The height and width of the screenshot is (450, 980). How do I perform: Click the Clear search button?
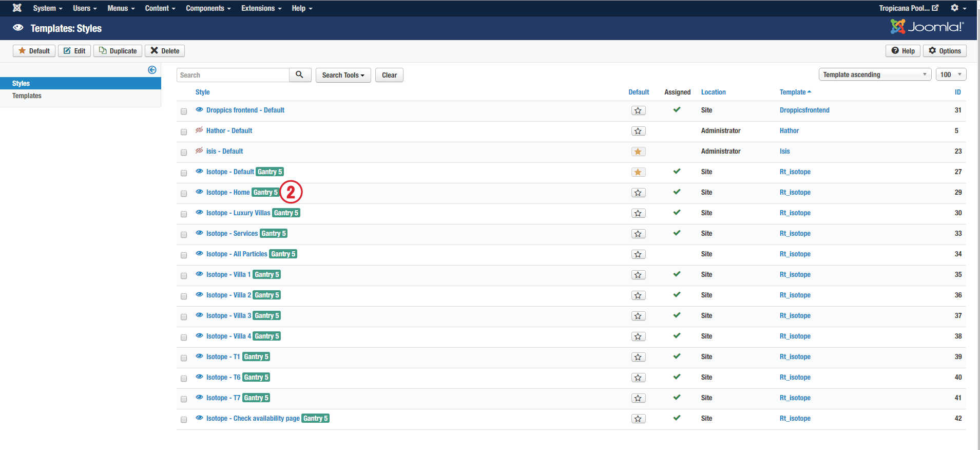(x=389, y=75)
